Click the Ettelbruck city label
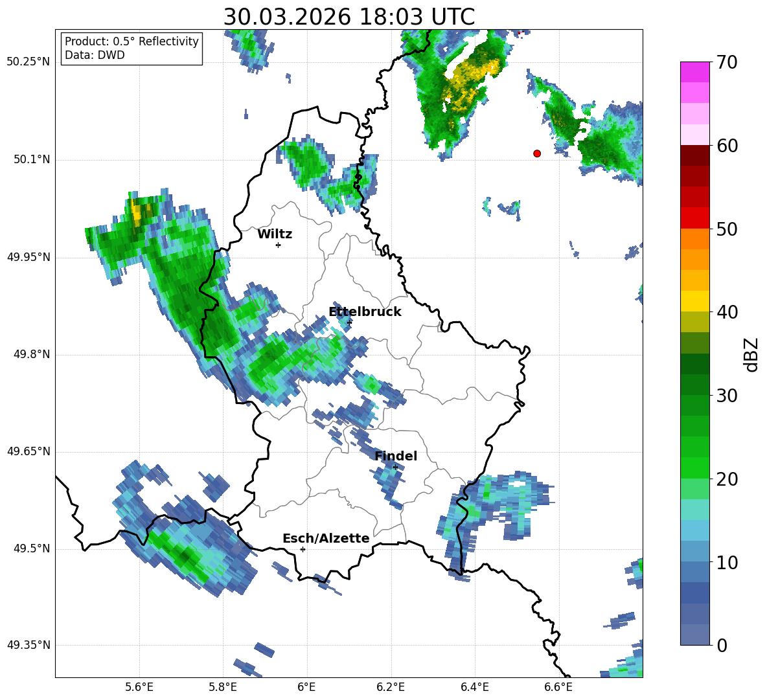This screenshot has height=700, width=767. pos(365,312)
